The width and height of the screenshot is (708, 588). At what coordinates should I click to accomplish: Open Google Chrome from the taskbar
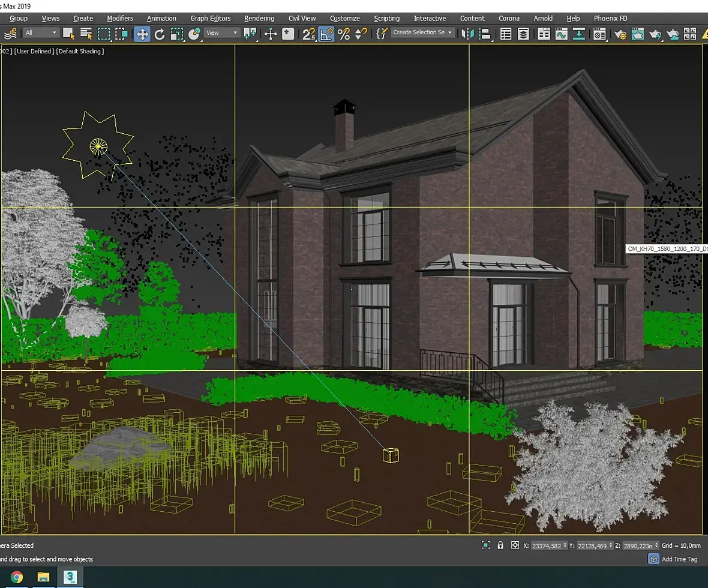[x=17, y=577]
